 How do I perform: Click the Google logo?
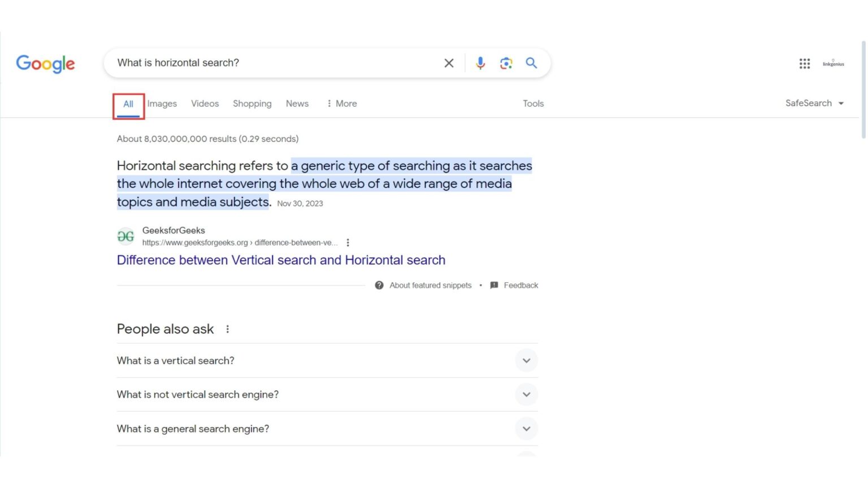pos(45,64)
